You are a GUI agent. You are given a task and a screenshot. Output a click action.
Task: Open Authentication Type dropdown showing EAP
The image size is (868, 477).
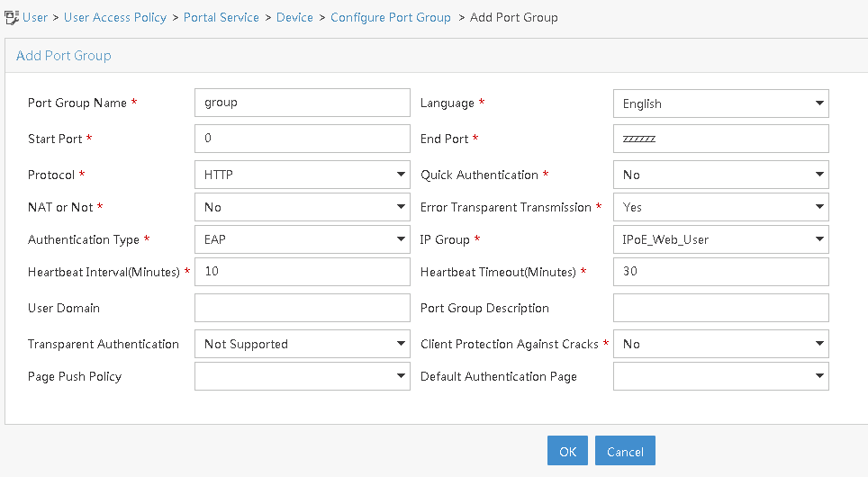303,239
